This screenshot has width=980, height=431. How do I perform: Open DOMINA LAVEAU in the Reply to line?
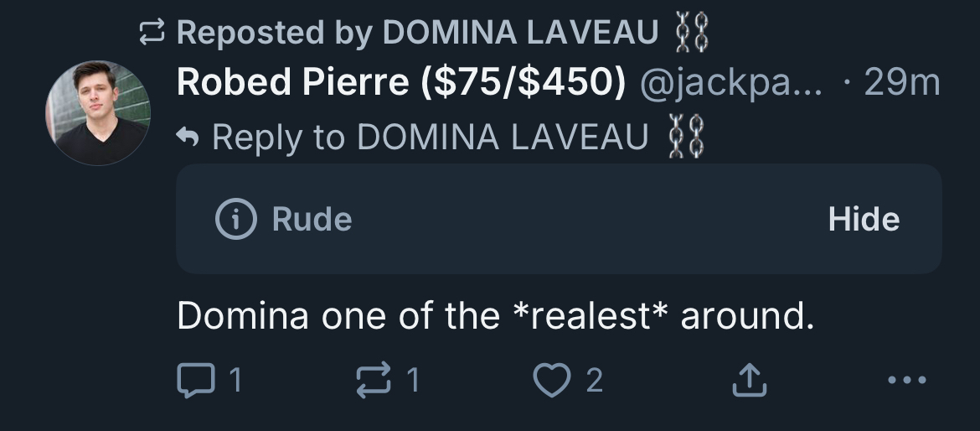(x=503, y=137)
